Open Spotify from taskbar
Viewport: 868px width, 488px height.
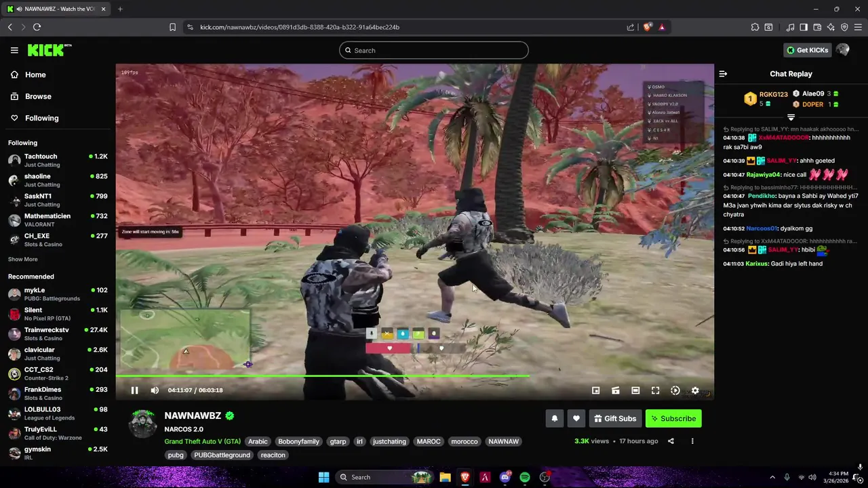point(525,477)
